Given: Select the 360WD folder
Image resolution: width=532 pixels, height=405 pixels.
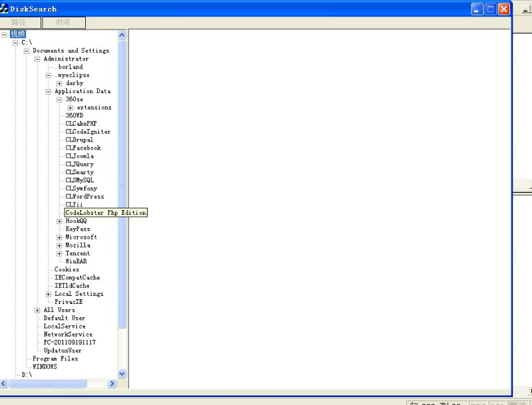Looking at the screenshot, I should (x=74, y=116).
